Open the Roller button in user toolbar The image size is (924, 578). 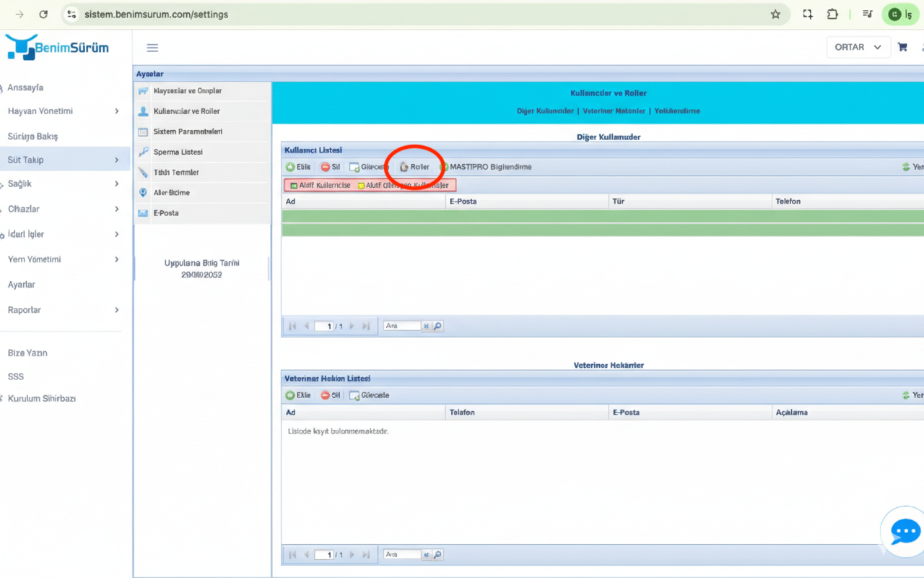[x=415, y=167]
